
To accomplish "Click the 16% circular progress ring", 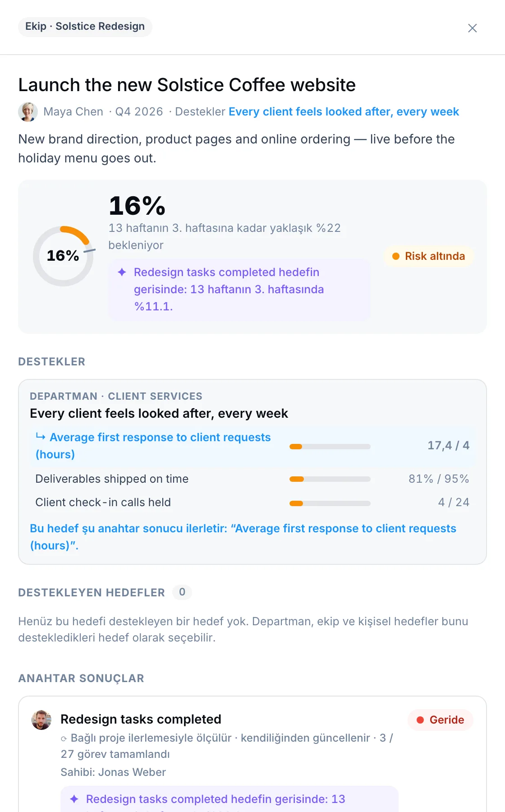I will coord(63,256).
